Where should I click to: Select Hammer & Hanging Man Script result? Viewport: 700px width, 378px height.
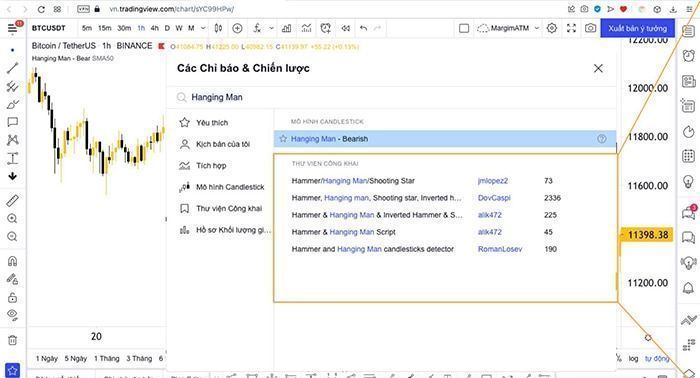click(x=343, y=232)
